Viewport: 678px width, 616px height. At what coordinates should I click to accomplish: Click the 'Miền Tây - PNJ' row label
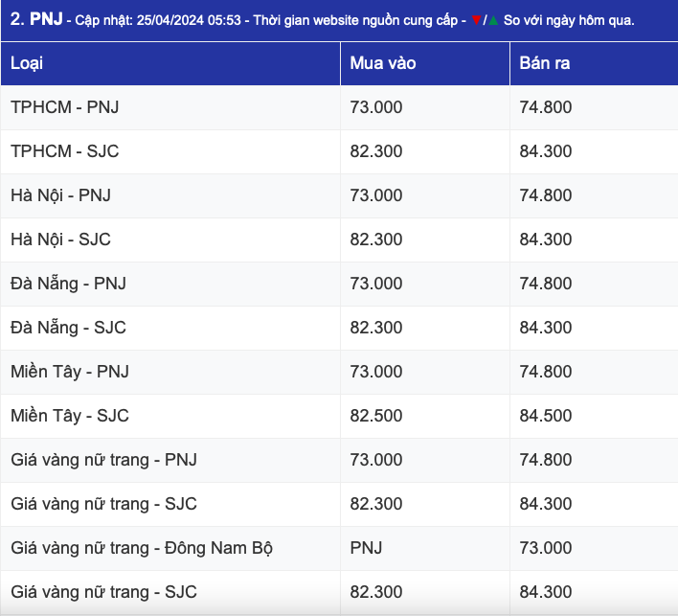click(70, 372)
